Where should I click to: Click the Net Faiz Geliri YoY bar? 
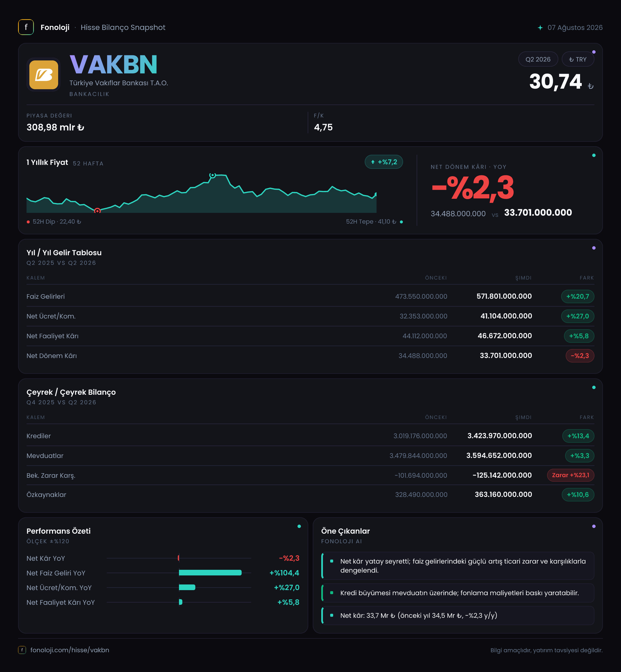tap(210, 573)
